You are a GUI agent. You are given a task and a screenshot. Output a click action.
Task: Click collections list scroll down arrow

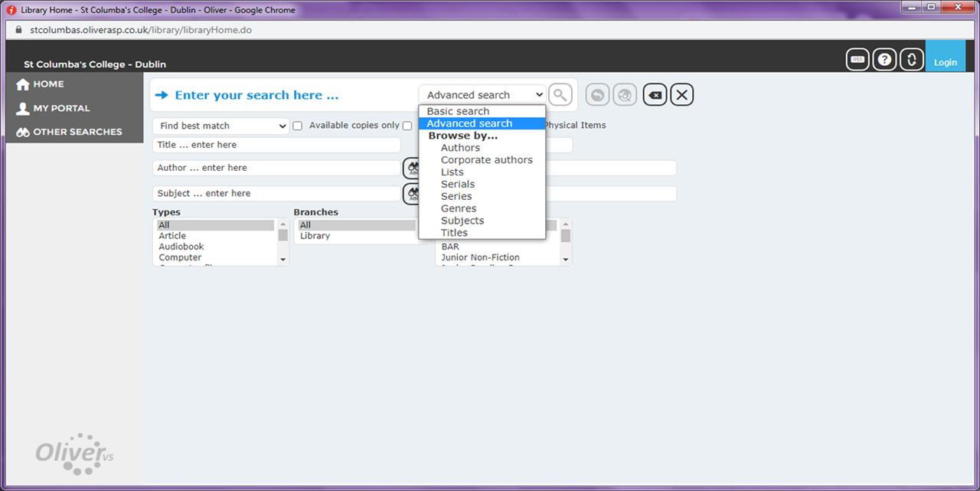click(566, 260)
